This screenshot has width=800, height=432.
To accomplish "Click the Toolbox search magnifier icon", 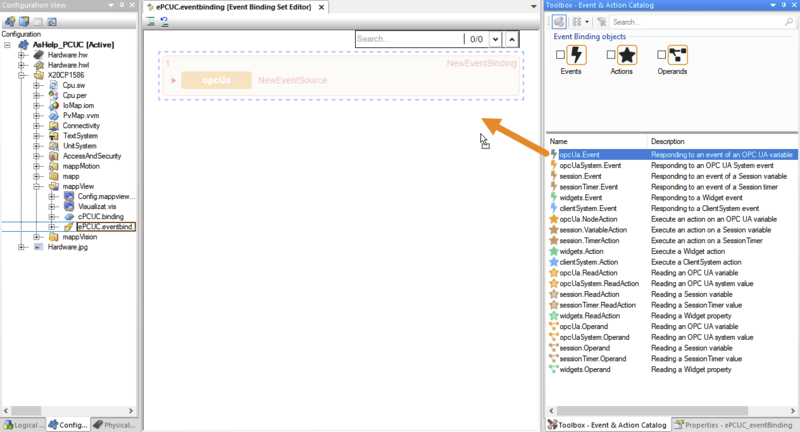I will point(789,22).
